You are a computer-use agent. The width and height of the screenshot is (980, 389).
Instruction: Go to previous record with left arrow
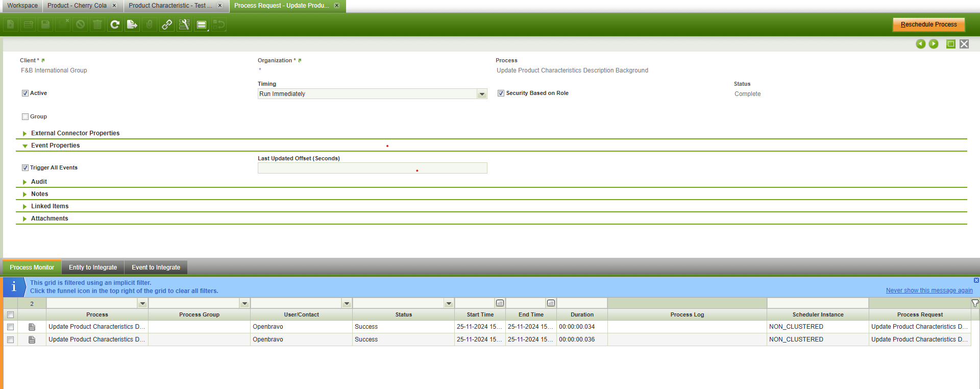tap(920, 44)
